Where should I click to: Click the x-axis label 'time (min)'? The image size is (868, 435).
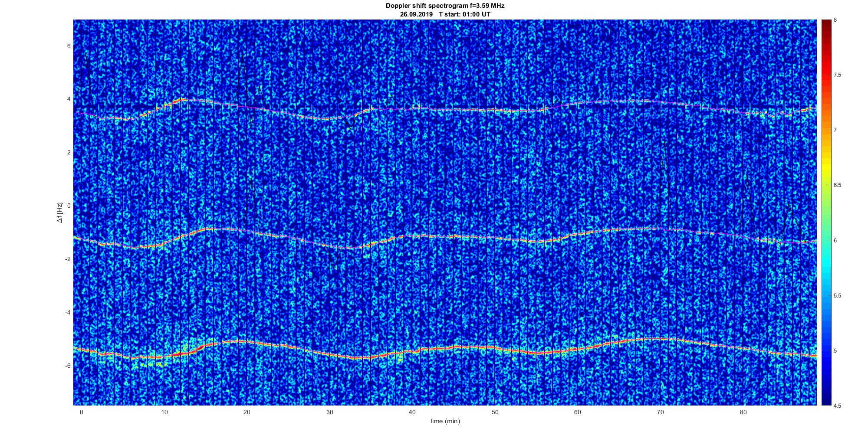click(445, 421)
